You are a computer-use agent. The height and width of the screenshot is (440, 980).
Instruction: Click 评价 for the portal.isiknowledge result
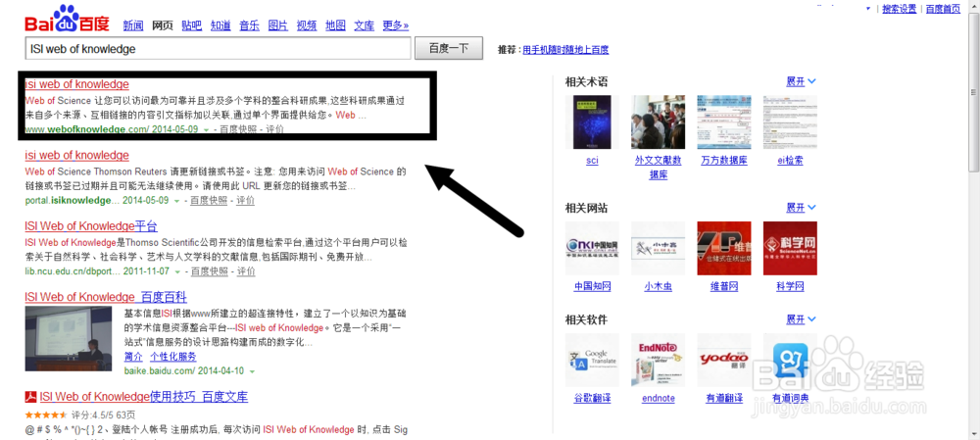click(246, 201)
